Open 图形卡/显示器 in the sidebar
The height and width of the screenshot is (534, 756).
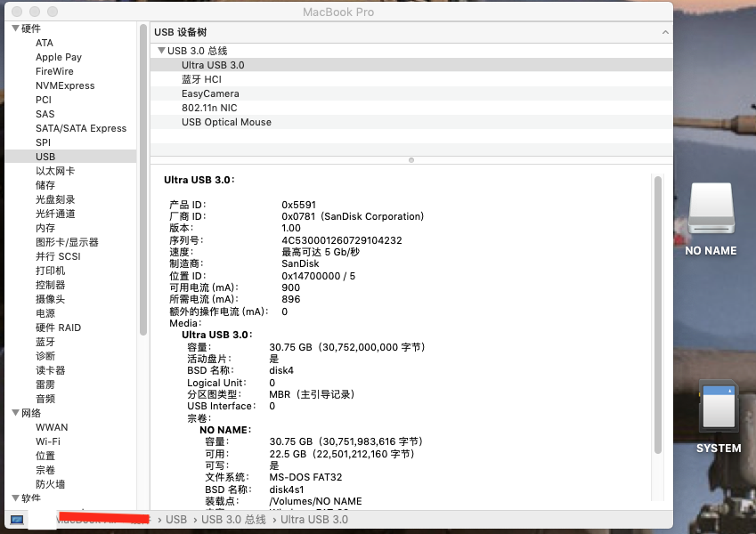point(67,242)
